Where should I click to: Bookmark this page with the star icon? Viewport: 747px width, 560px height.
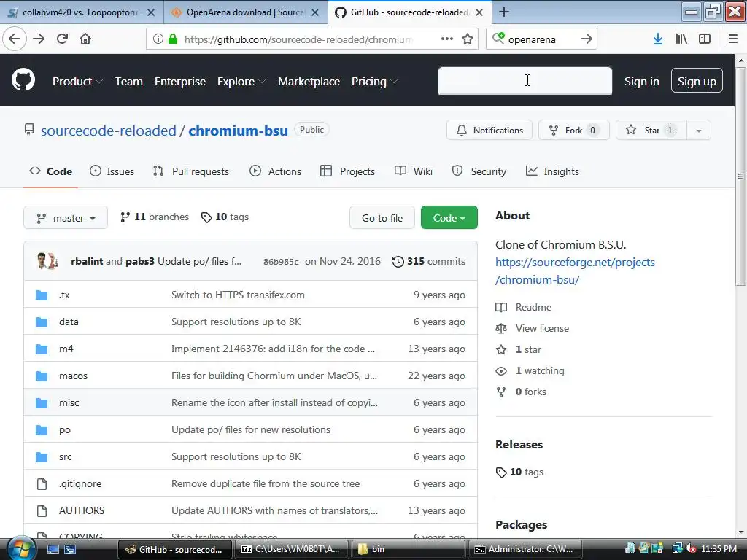point(468,39)
